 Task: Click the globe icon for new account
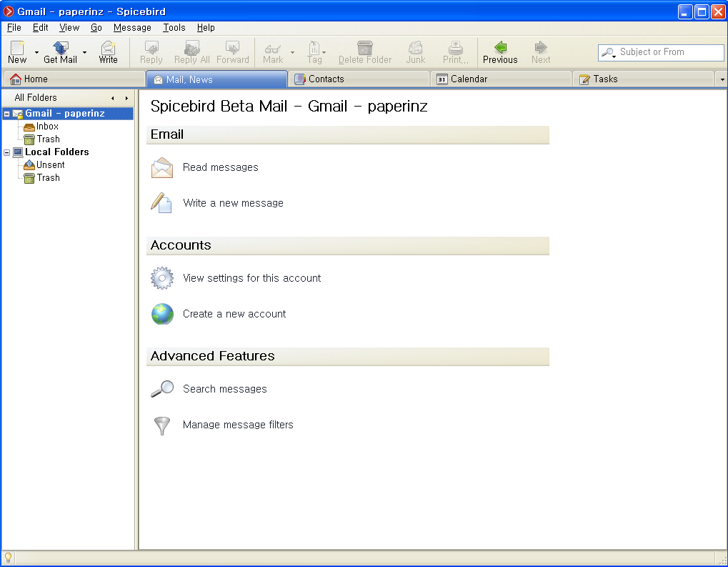[162, 314]
